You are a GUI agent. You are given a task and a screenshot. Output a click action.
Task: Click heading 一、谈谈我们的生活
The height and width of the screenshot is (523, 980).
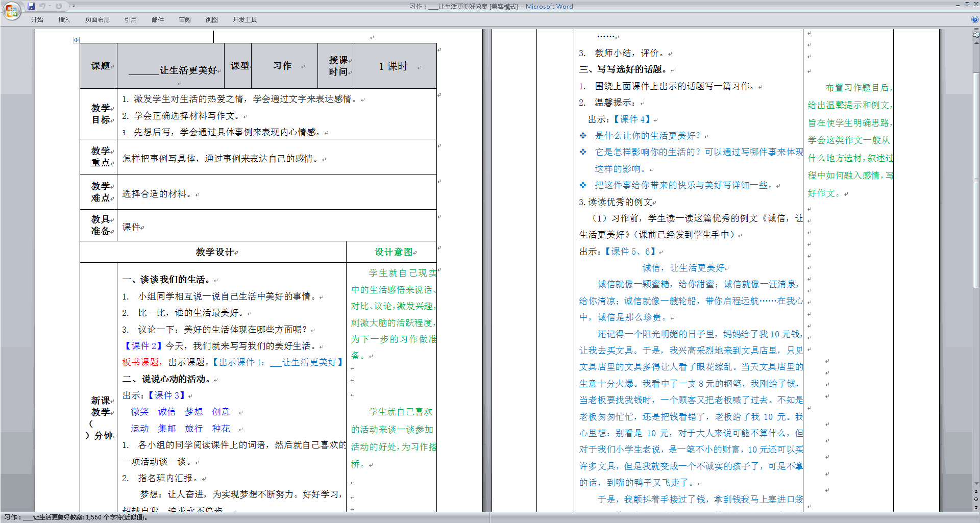pos(166,280)
